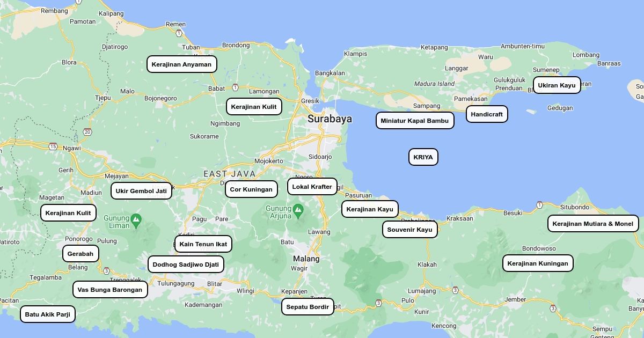Select the Souvenir Kayu label
This screenshot has width=644, height=338.
tap(409, 230)
